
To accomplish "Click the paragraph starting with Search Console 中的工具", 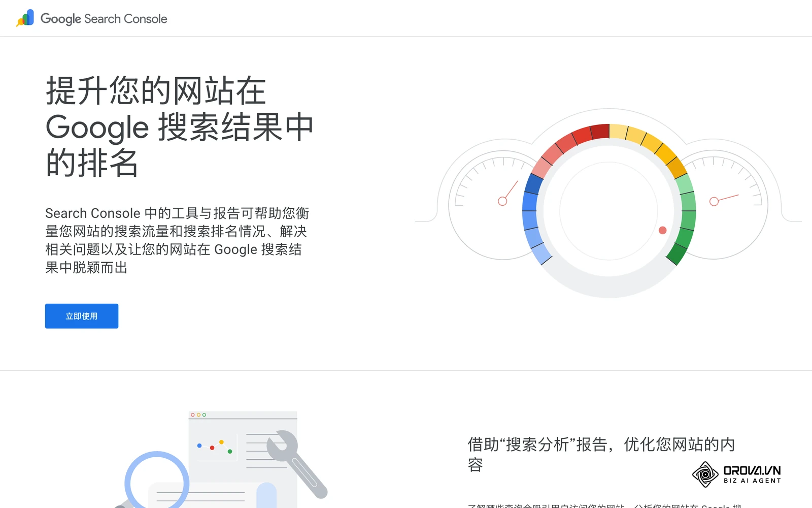I will [x=177, y=240].
